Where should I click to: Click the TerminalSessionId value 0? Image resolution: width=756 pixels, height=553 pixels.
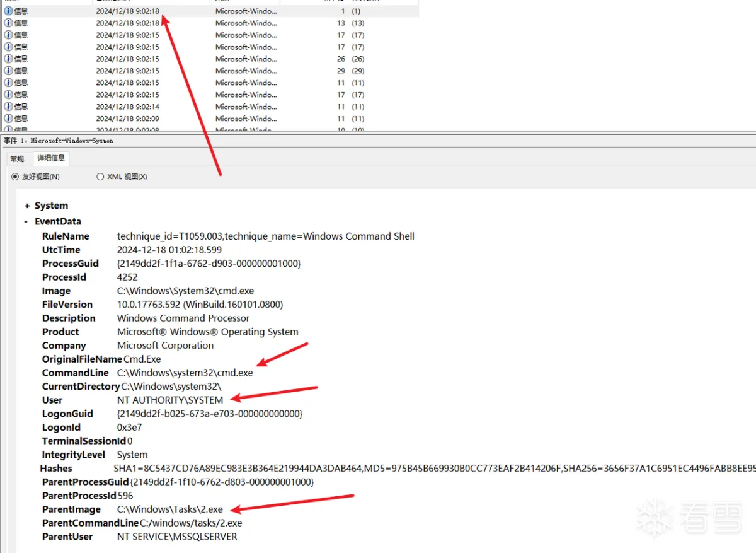pyautogui.click(x=130, y=441)
